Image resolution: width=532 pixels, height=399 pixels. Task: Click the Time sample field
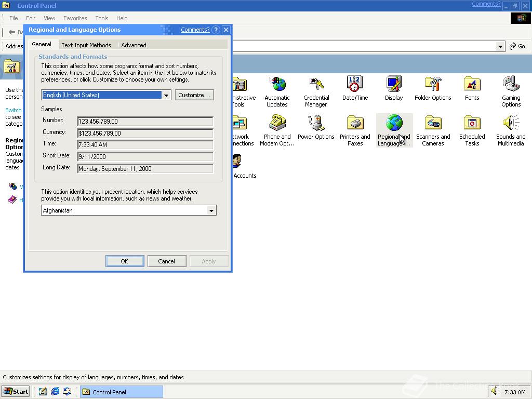(145, 145)
